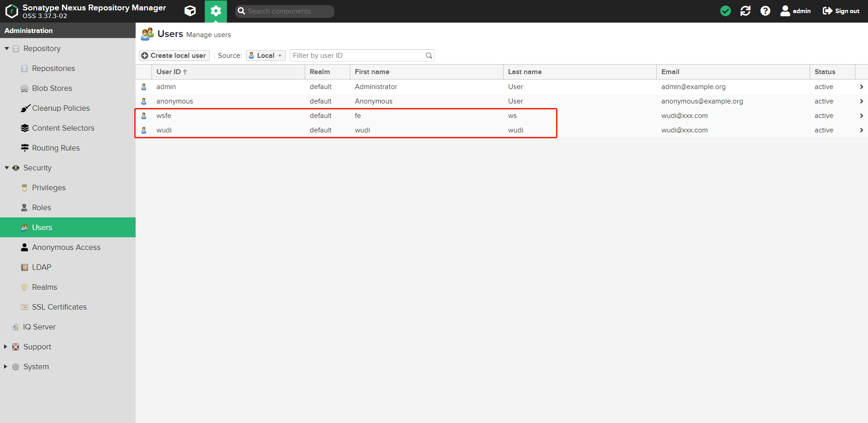
Task: Click the Support lifebuoy icon
Action: pos(16,347)
